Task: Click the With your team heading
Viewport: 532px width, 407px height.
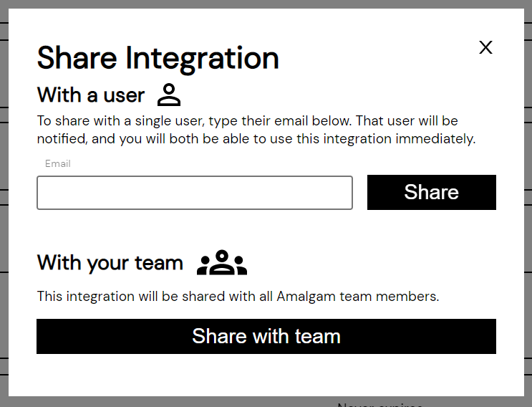Action: pyautogui.click(x=110, y=263)
